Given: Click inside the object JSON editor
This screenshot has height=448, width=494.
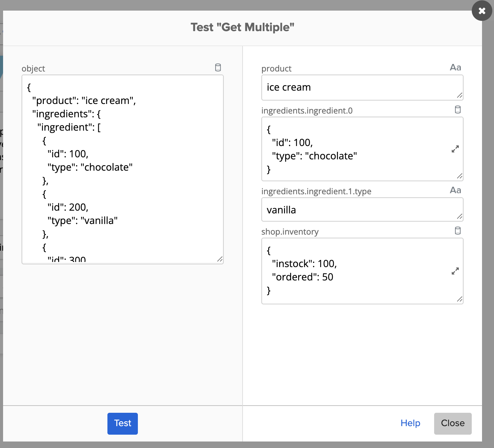Looking at the screenshot, I should (122, 169).
